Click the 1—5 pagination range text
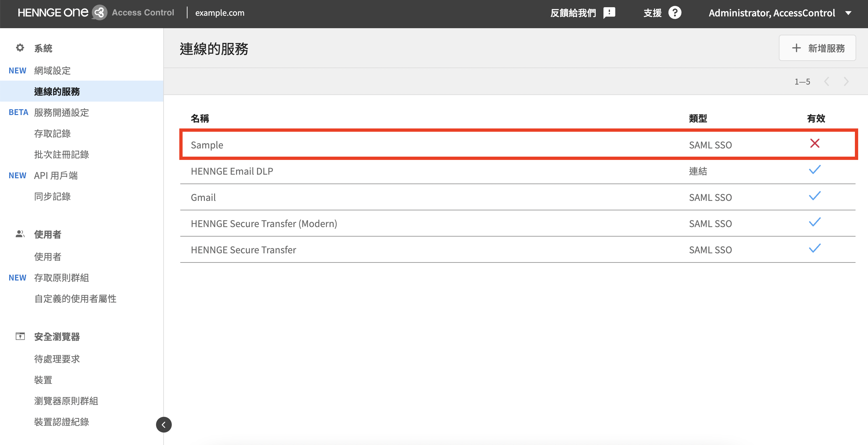The width and height of the screenshot is (868, 445). coord(802,82)
